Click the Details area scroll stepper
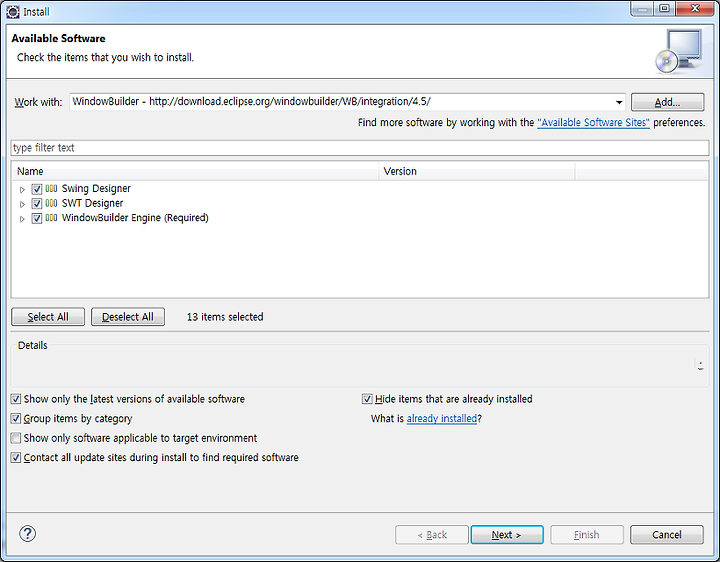This screenshot has width=720, height=562. (x=700, y=365)
